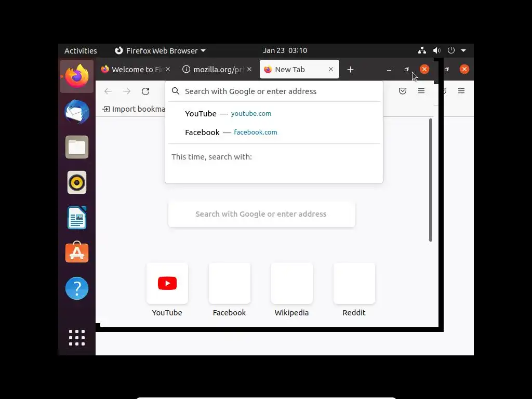Choose the YouTube youtube.com suggestion
Screen dimensions: 532x399
tap(274, 114)
